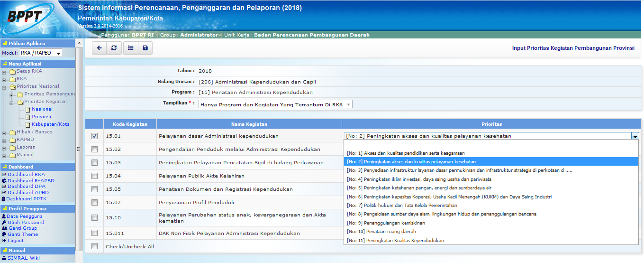Click the list view toolbar icon
The width and height of the screenshot is (644, 263).
pos(130,48)
